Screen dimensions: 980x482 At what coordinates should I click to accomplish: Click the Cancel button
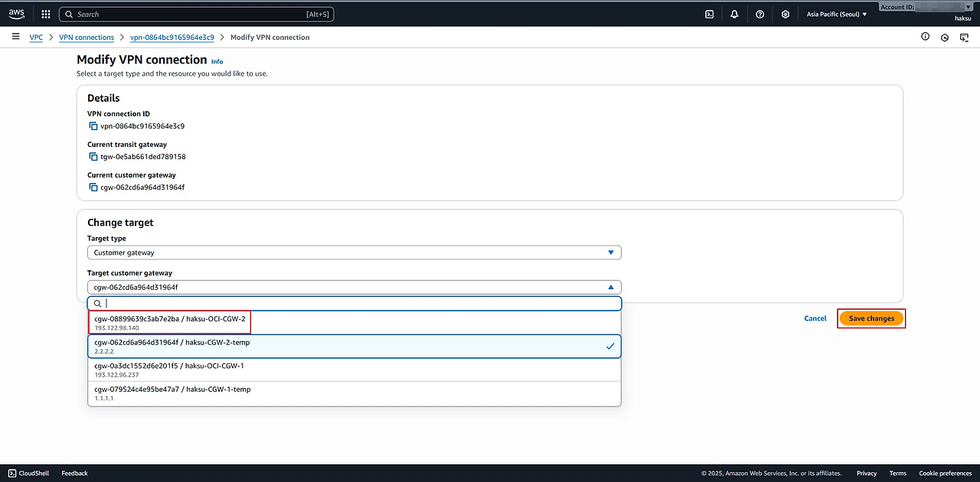[x=815, y=318]
